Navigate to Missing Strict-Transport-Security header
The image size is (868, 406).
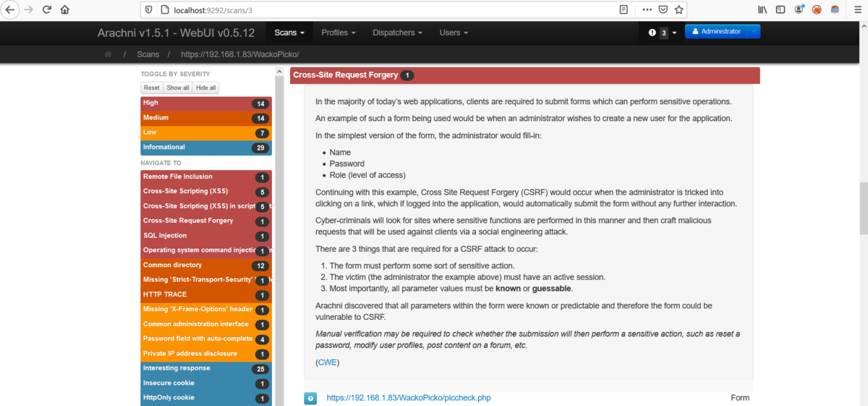[x=206, y=280]
